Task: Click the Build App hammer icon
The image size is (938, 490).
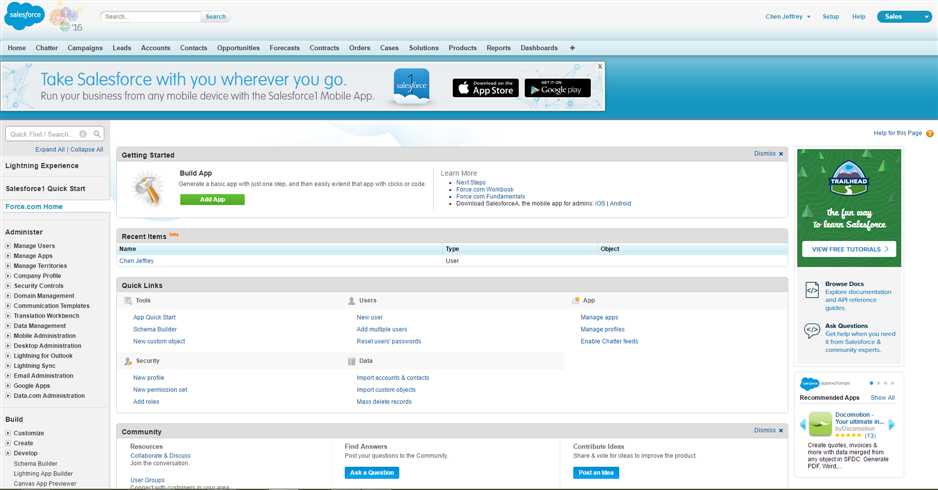Action: click(x=148, y=189)
